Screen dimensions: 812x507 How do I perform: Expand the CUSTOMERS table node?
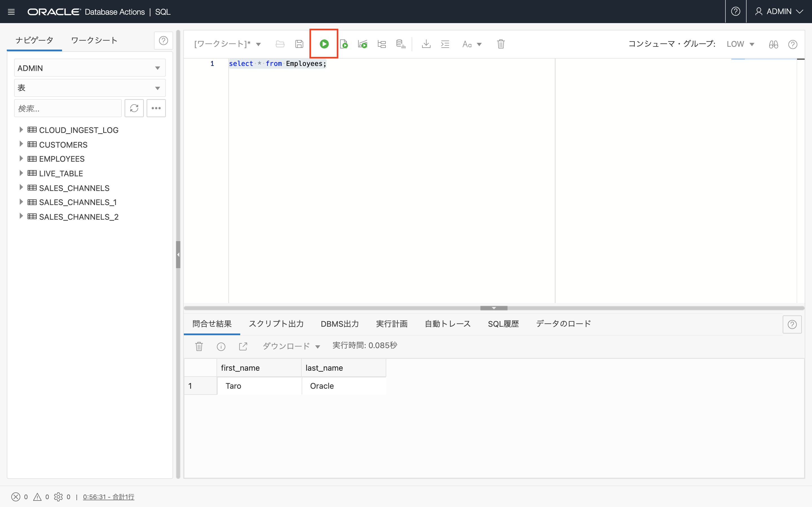pyautogui.click(x=21, y=144)
